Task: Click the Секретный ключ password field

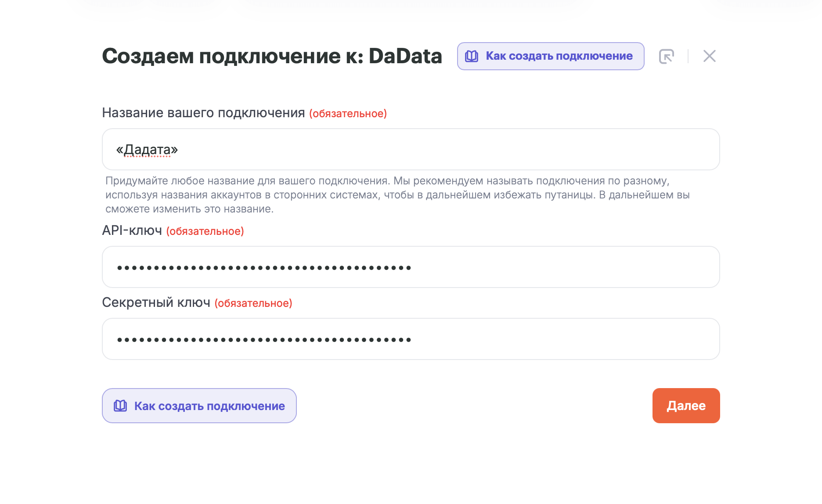Action: pyautogui.click(x=411, y=339)
